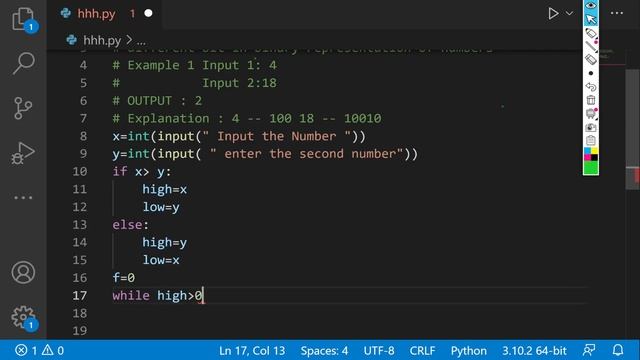Click "high=x" on line 11
This screenshot has width=640, height=360.
(164, 189)
